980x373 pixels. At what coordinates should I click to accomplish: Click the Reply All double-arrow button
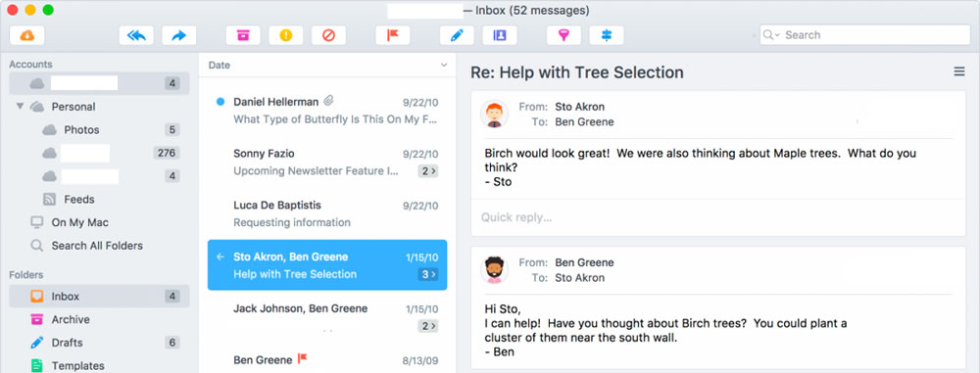pyautogui.click(x=136, y=35)
